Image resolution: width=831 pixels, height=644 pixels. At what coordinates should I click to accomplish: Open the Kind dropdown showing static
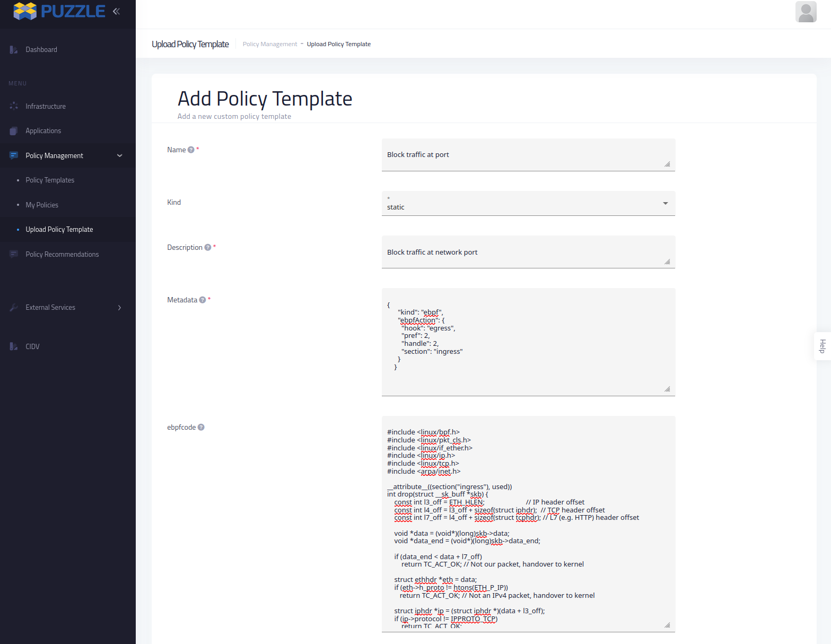coord(528,203)
